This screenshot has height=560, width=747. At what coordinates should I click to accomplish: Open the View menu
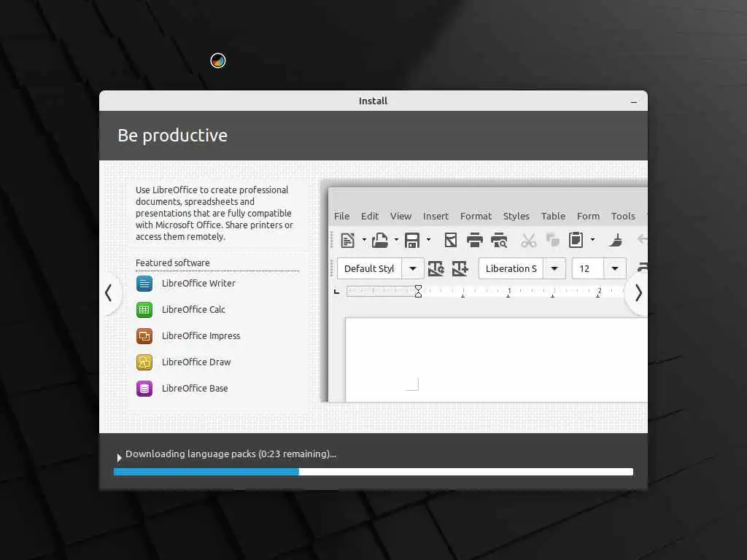point(400,216)
